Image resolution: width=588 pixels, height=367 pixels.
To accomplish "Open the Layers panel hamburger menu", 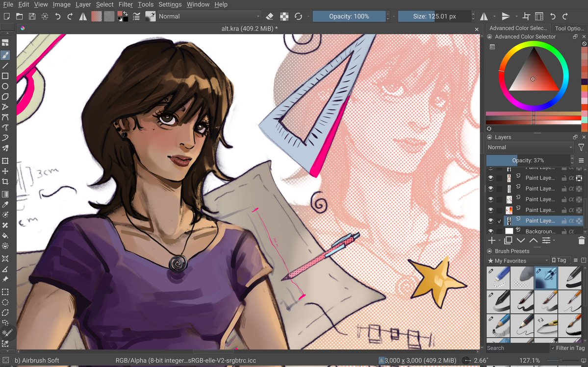I will 581,160.
